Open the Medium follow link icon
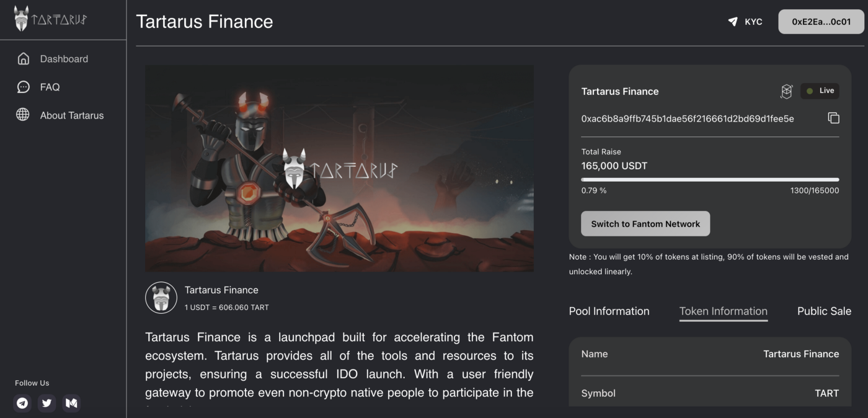This screenshot has width=868, height=418. [x=71, y=403]
